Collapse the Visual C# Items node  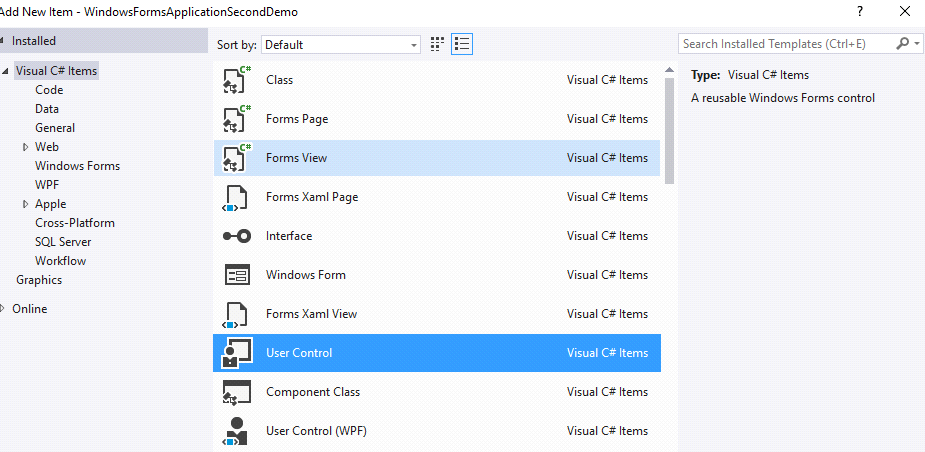(x=5, y=71)
